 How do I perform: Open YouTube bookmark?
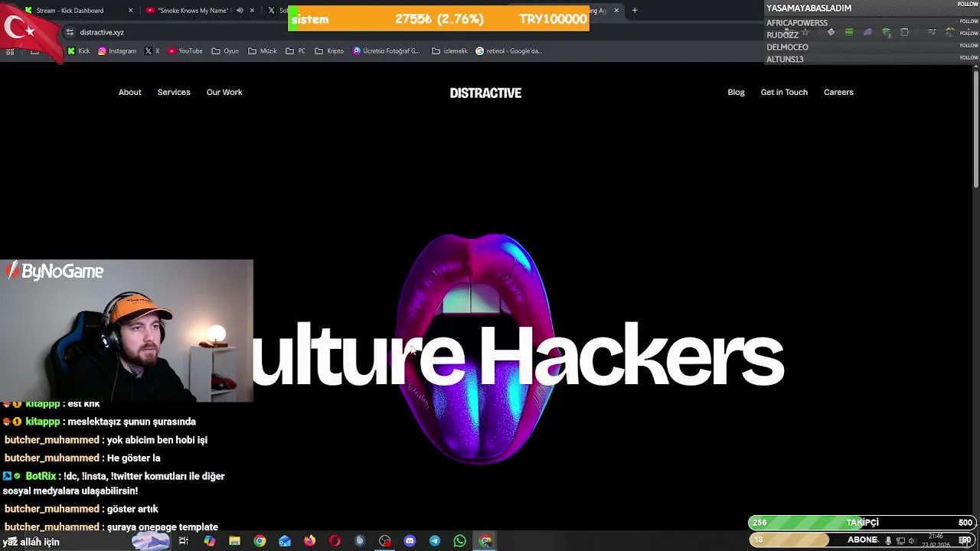click(185, 51)
